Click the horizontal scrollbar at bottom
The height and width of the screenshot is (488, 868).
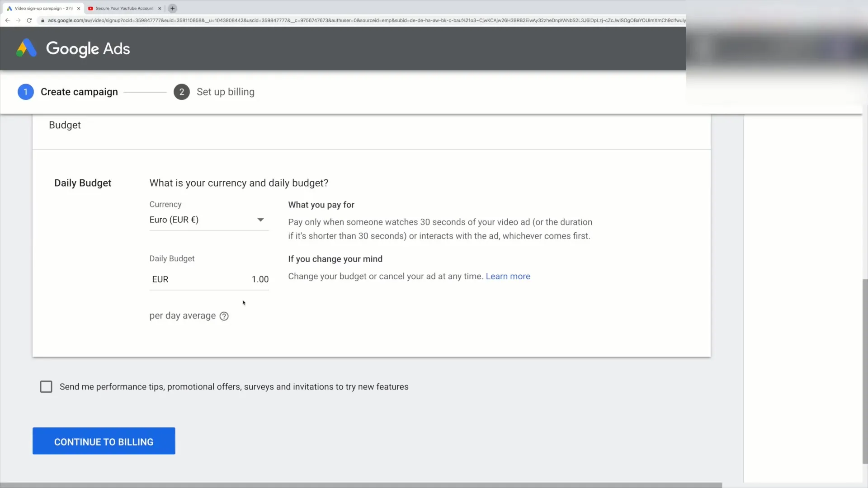pyautogui.click(x=361, y=485)
